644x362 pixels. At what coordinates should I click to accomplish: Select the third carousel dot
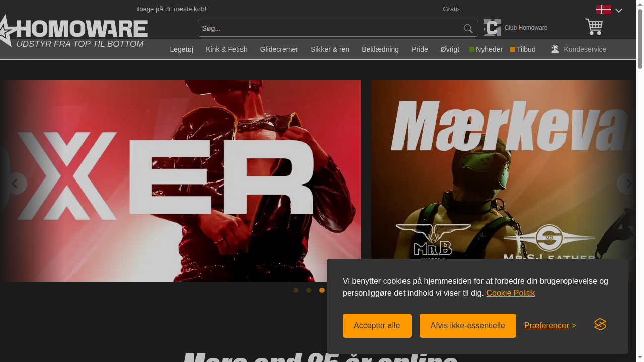pos(322,290)
